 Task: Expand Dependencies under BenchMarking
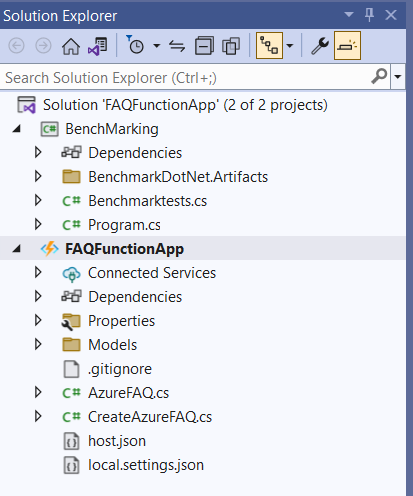38,152
